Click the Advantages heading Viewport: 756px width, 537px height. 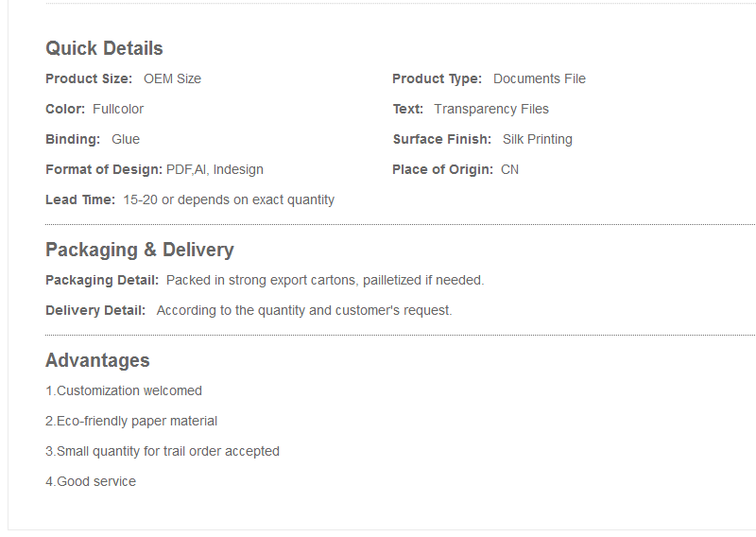click(x=97, y=360)
